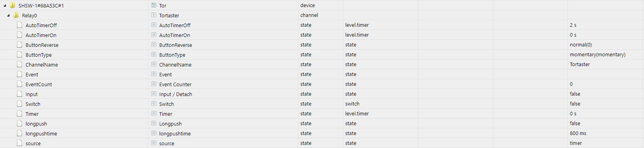Select the ChannelName tree entry
Screen dimensions: 644x148
(x=42, y=65)
